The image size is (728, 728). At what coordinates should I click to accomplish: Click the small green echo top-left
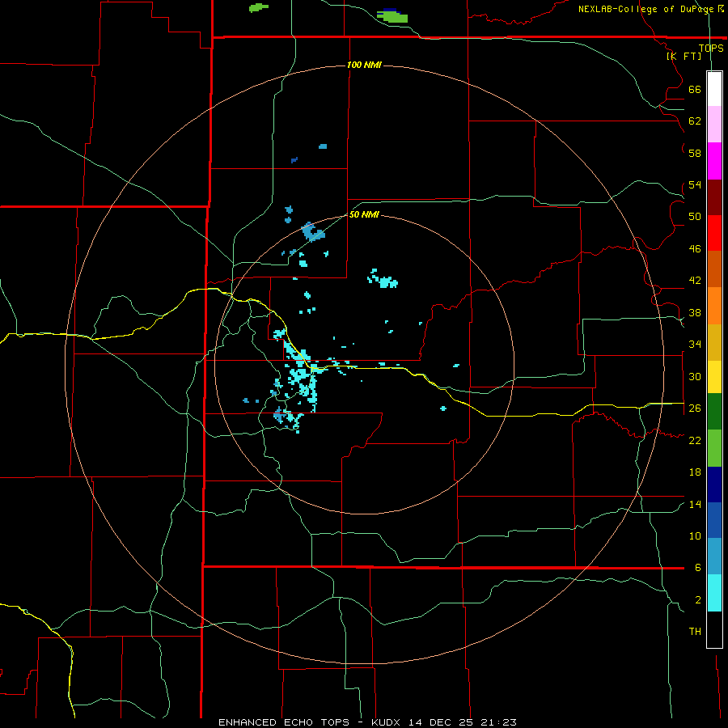point(259,7)
